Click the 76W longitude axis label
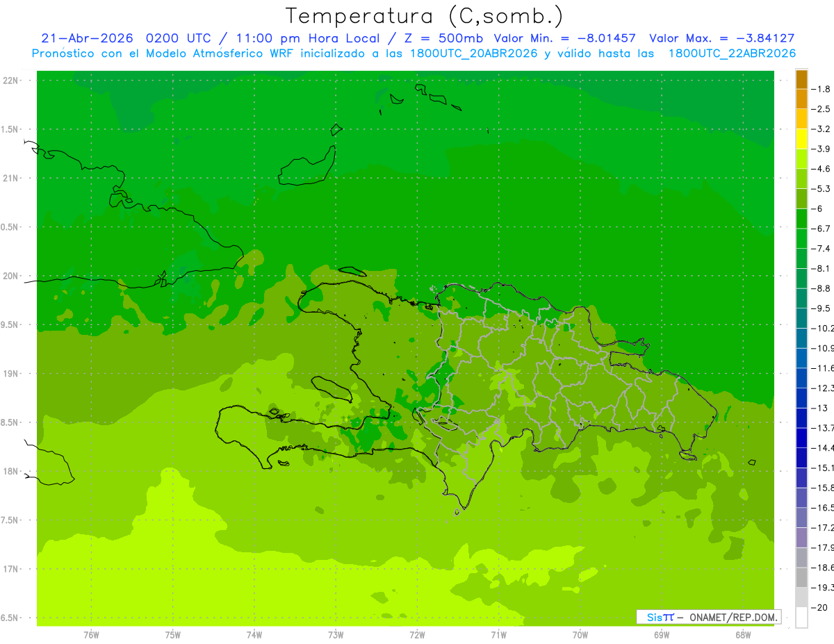This screenshot has height=644, width=834. 91,634
